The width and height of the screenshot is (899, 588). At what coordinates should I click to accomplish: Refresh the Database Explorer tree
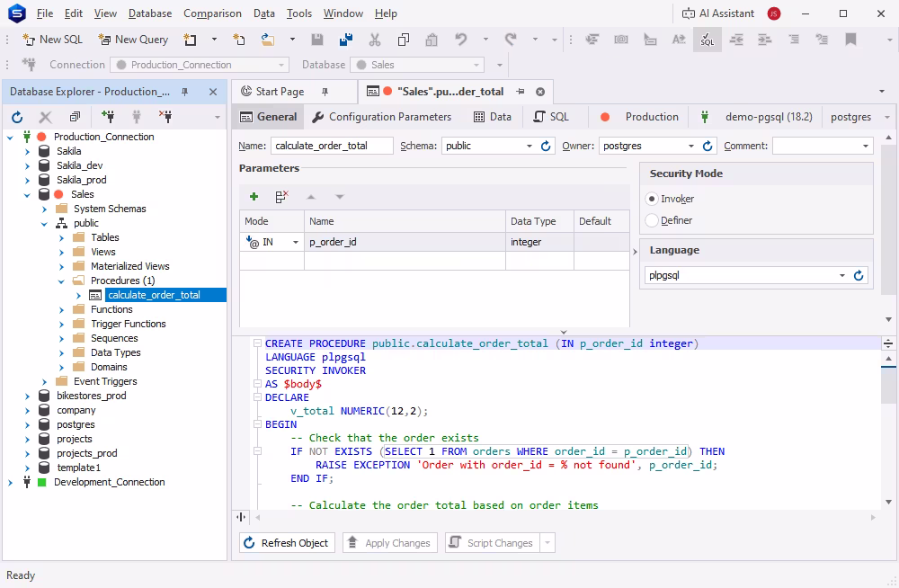[17, 117]
